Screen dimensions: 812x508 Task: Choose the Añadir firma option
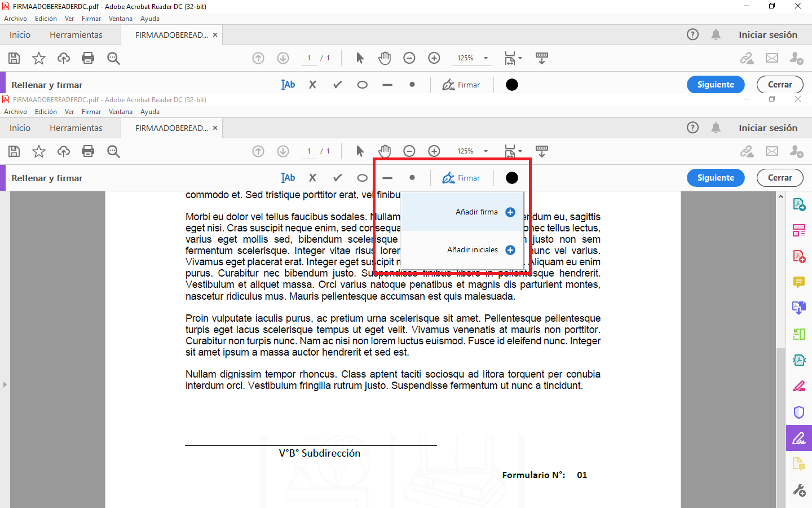[476, 212]
